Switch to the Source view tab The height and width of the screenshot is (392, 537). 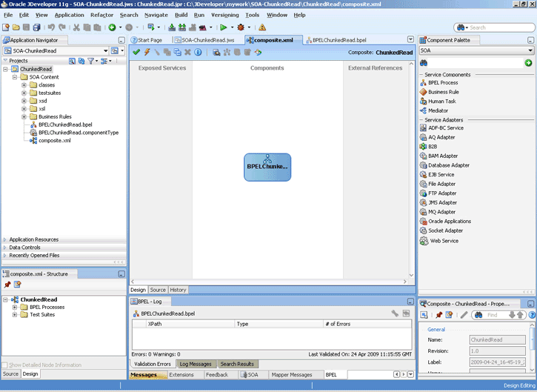tap(158, 290)
